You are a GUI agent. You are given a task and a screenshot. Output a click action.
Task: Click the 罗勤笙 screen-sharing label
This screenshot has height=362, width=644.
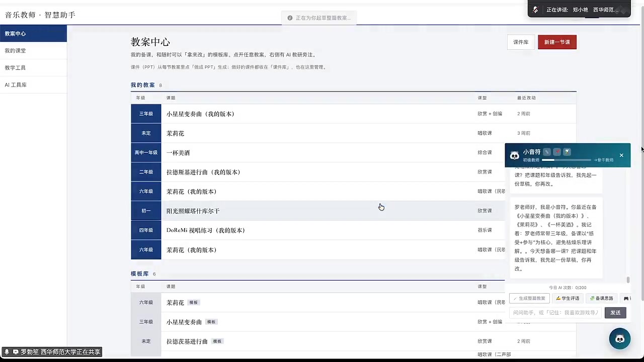point(52,352)
